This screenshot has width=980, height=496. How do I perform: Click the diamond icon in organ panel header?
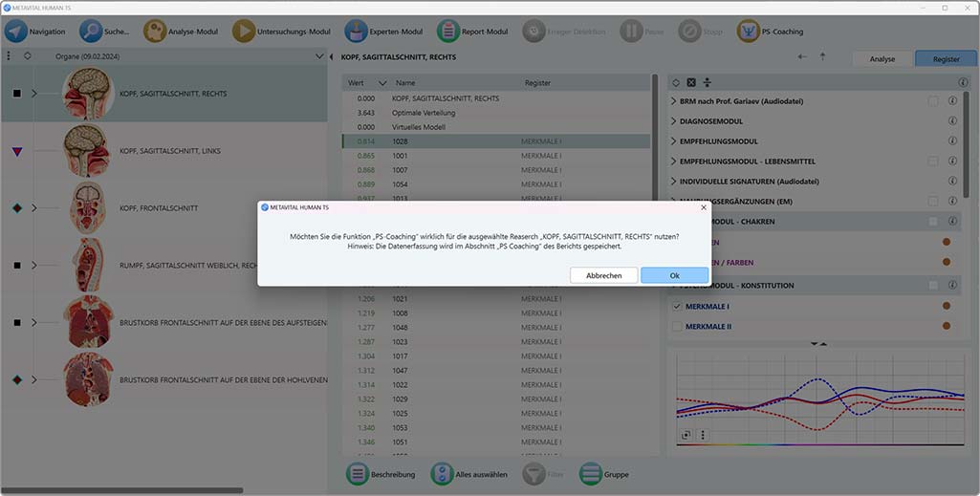coord(28,56)
